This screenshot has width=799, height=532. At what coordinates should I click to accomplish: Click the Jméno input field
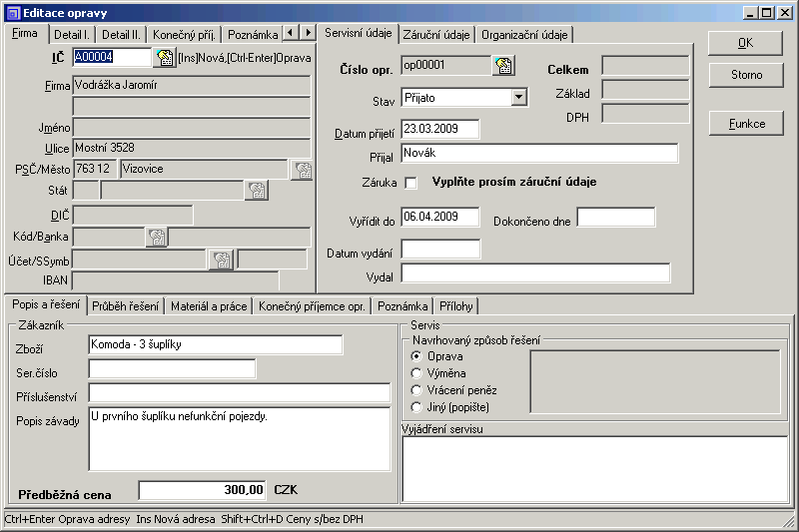coord(192,128)
